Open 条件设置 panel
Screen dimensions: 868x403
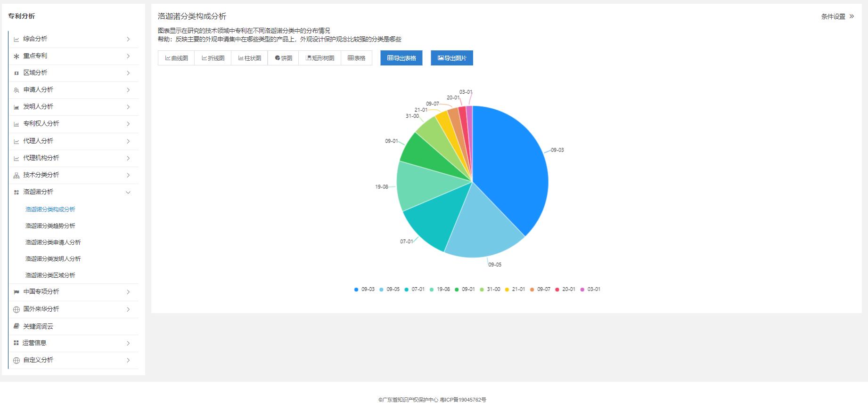point(837,16)
